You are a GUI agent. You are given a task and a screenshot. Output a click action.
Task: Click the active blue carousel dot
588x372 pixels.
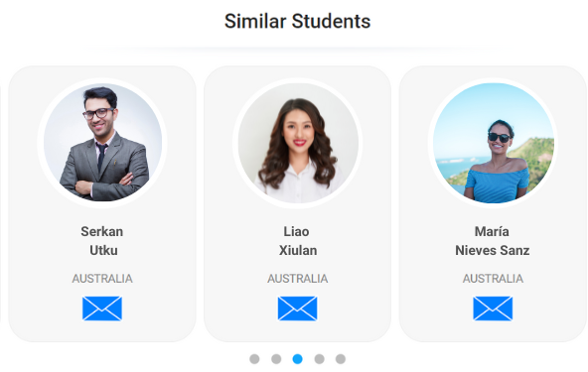pyautogui.click(x=297, y=359)
